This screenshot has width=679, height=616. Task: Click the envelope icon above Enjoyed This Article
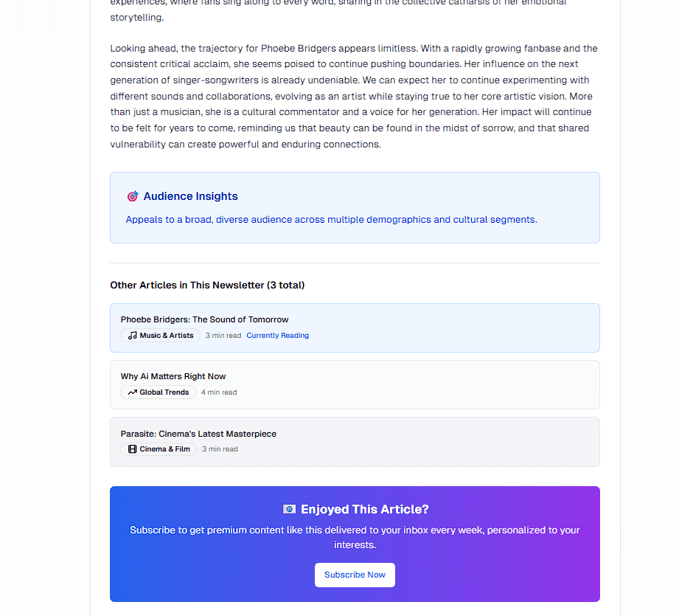[x=289, y=509]
